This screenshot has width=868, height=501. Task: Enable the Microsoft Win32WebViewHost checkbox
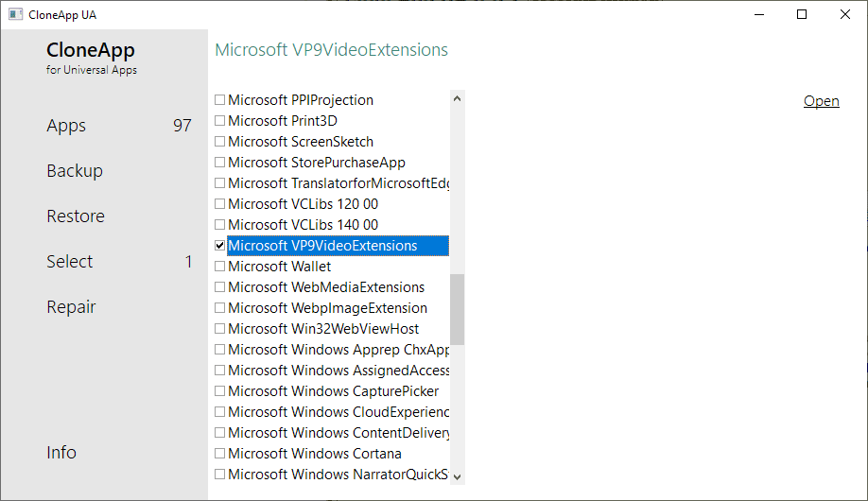(x=219, y=328)
